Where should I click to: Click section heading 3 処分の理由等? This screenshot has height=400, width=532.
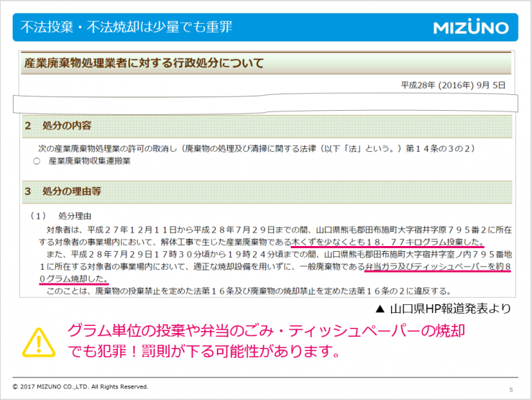63,191
